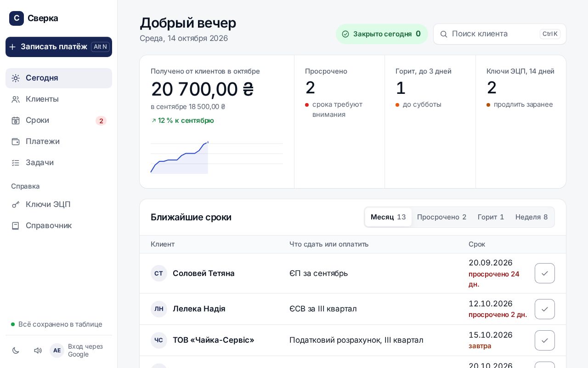Open Платежи in the sidebar
Viewport: 588px width, 368px height.
[59, 142]
